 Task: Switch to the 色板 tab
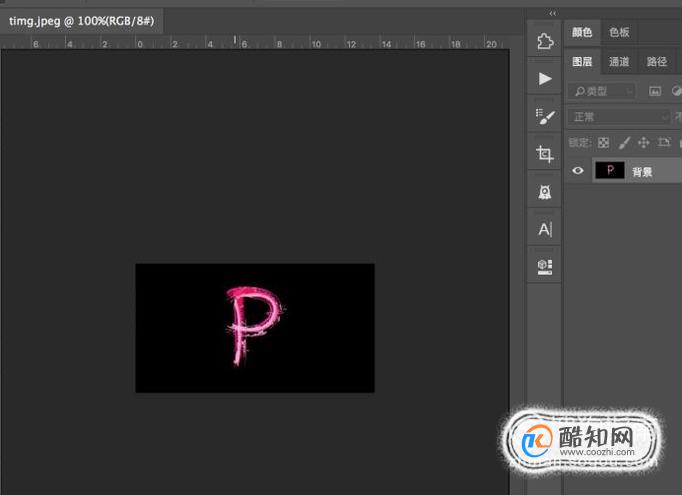619,32
